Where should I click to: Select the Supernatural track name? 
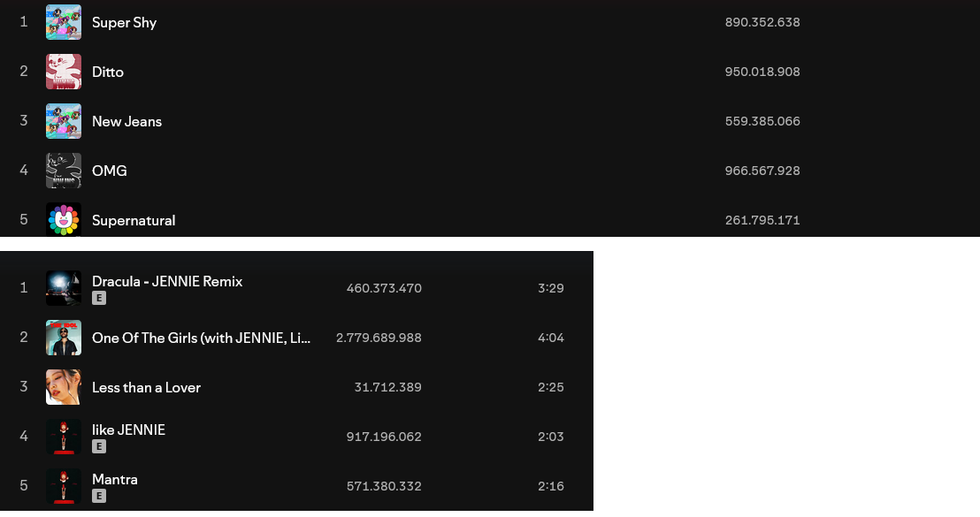click(134, 220)
